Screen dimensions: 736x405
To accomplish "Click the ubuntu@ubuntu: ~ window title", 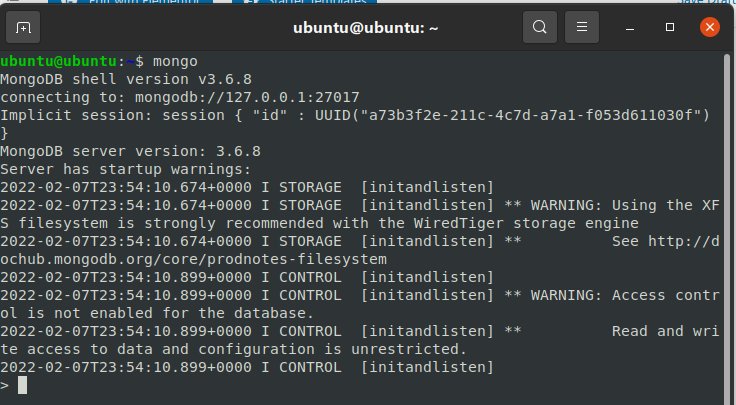I will click(x=366, y=28).
